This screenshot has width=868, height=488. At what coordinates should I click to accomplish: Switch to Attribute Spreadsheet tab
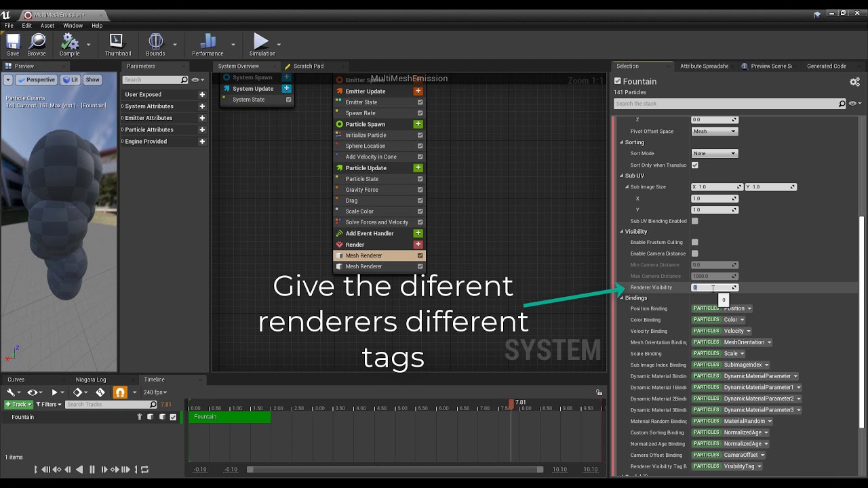pos(704,66)
